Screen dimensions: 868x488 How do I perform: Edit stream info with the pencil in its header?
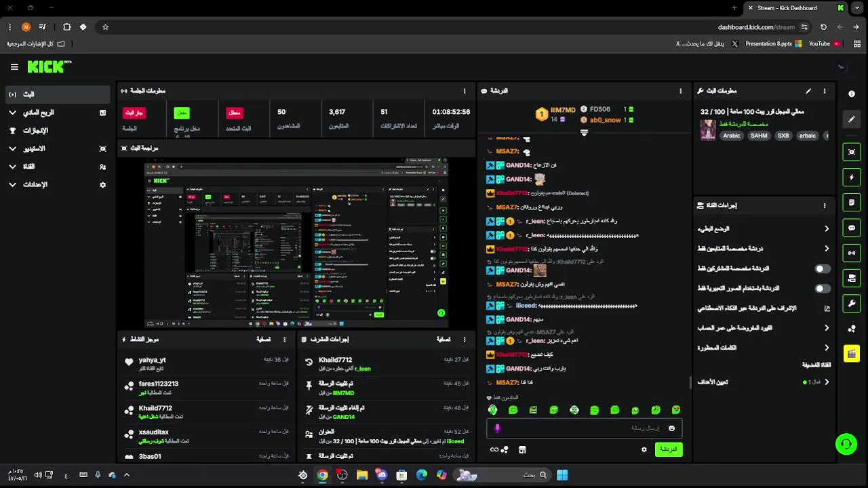[x=808, y=91]
